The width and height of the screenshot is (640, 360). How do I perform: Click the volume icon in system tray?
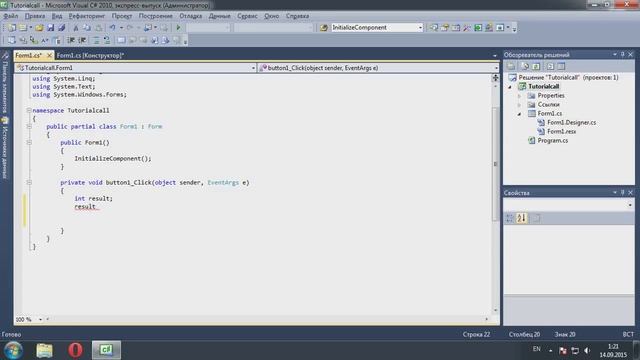587,350
